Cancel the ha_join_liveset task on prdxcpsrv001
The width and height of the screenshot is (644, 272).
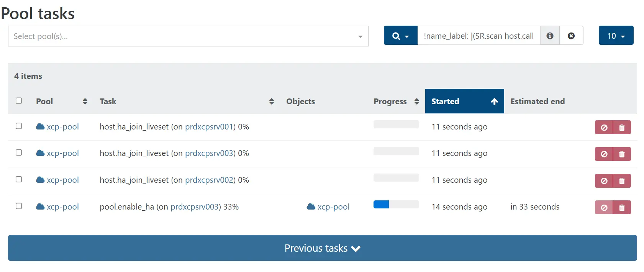(604, 128)
